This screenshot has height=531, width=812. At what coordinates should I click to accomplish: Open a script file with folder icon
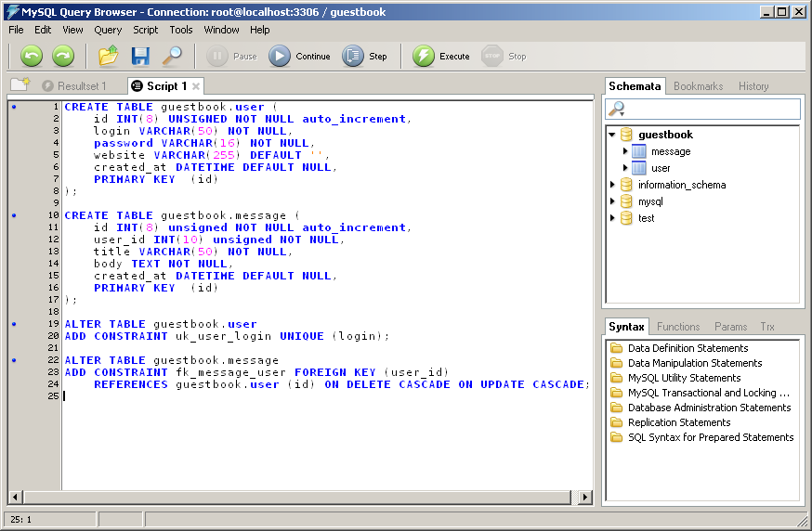[x=109, y=57]
